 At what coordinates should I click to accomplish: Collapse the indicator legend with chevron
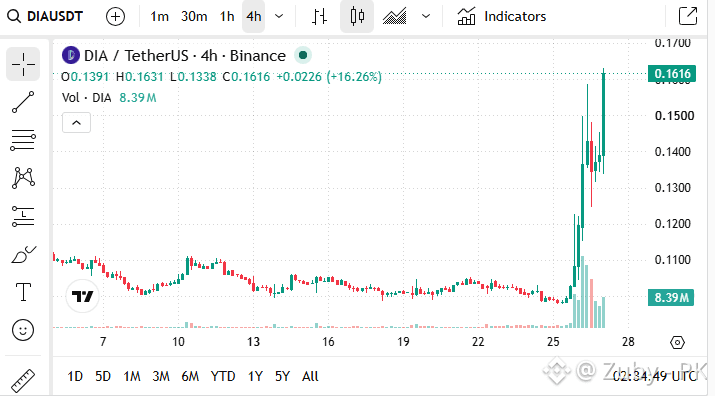pos(76,123)
